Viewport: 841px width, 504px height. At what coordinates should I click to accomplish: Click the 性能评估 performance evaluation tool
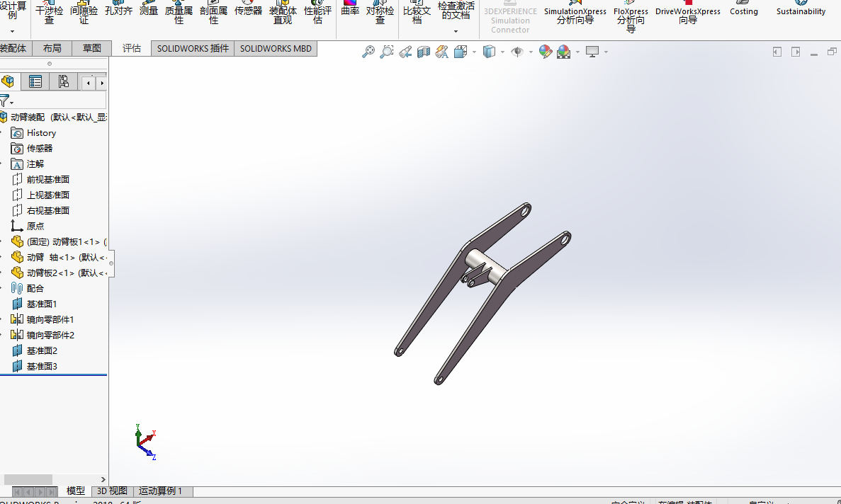[317, 13]
